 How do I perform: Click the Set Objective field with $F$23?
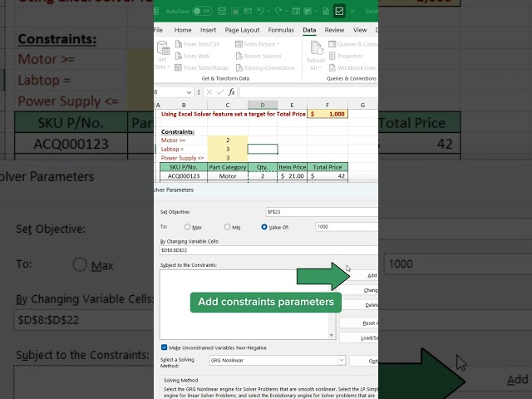coord(322,212)
